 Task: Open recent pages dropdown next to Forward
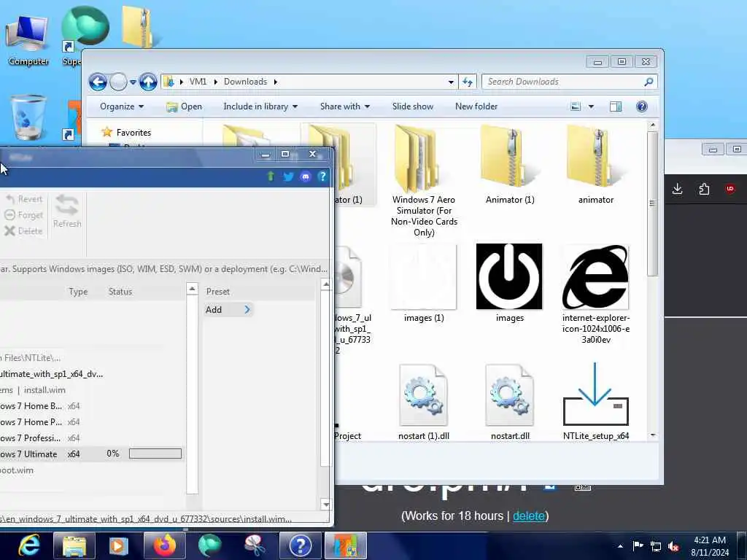click(133, 82)
